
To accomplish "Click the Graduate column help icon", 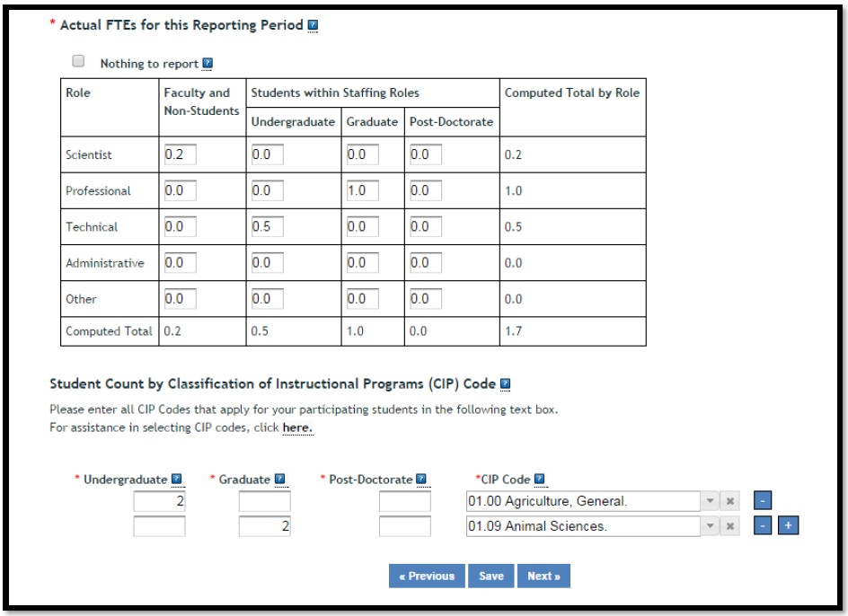I will pyautogui.click(x=279, y=480).
